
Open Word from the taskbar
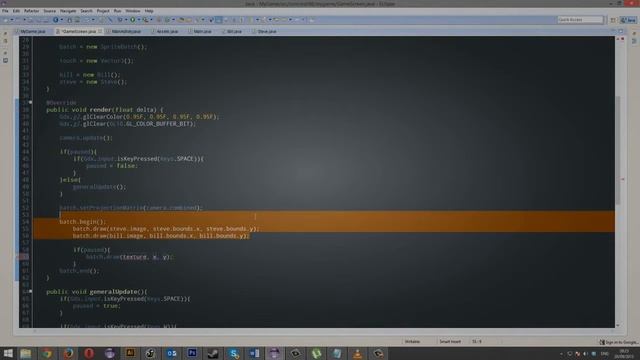click(254, 353)
